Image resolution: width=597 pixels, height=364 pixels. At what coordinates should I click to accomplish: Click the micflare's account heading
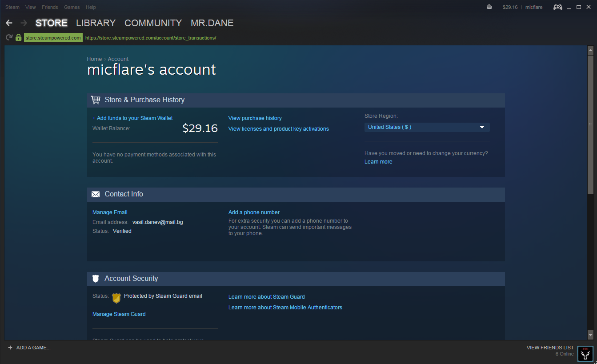pyautogui.click(x=152, y=70)
